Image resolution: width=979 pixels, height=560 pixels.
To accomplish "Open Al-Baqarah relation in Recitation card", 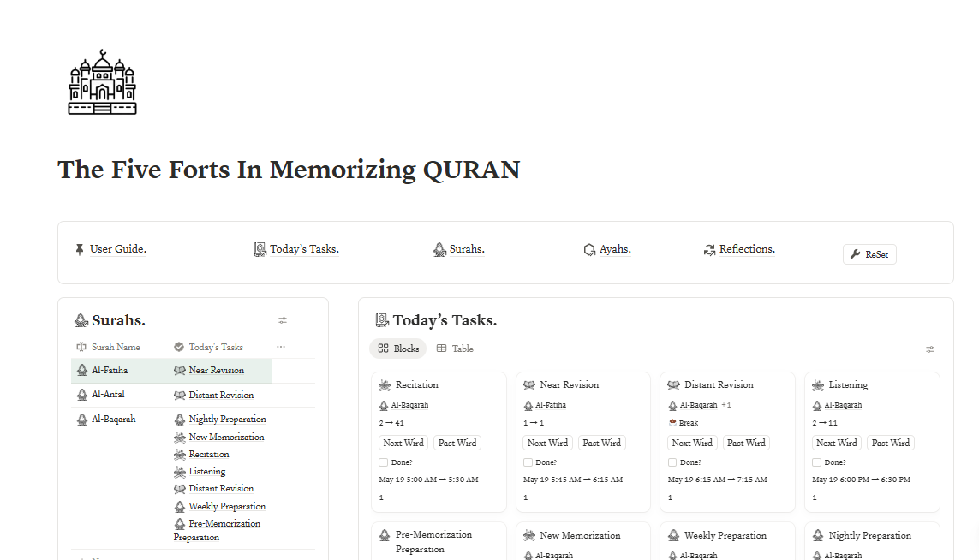I will click(409, 405).
